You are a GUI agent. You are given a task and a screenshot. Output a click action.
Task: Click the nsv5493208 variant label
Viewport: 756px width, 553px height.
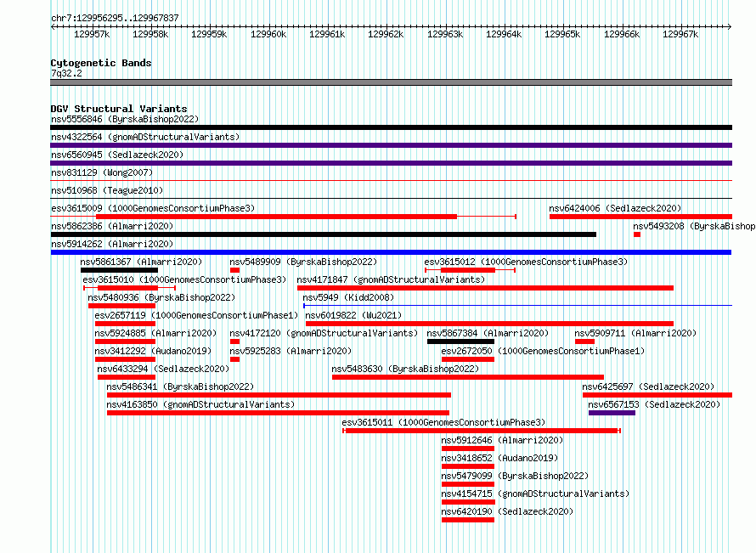[x=694, y=226]
